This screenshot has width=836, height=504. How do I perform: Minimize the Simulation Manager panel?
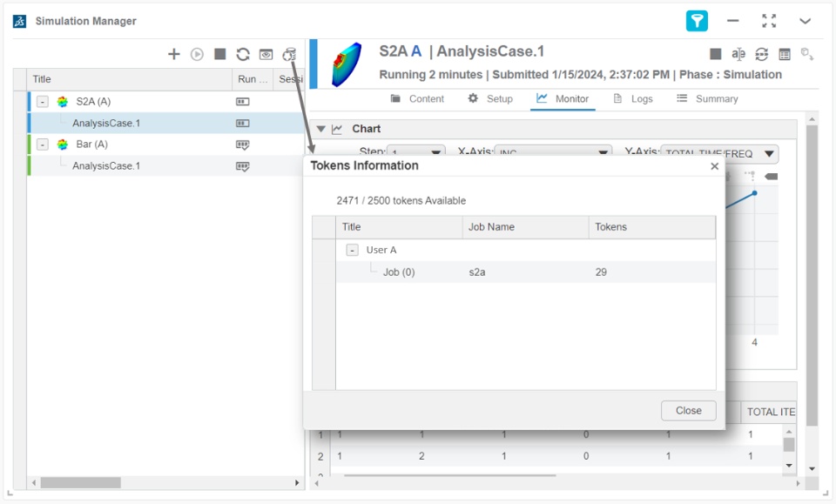tap(733, 21)
